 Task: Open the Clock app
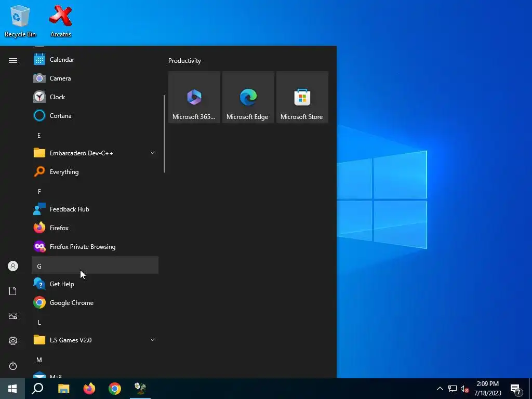95,97
